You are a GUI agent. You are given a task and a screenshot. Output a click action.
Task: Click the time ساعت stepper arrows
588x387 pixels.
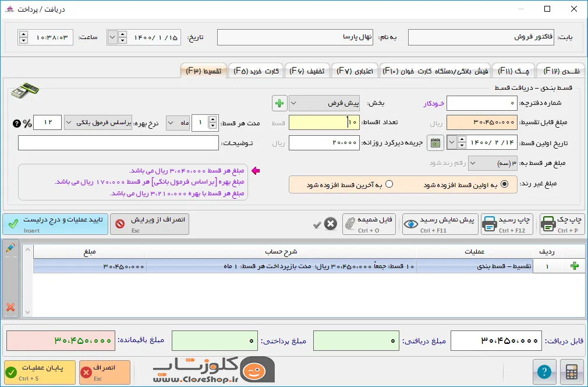[23, 37]
